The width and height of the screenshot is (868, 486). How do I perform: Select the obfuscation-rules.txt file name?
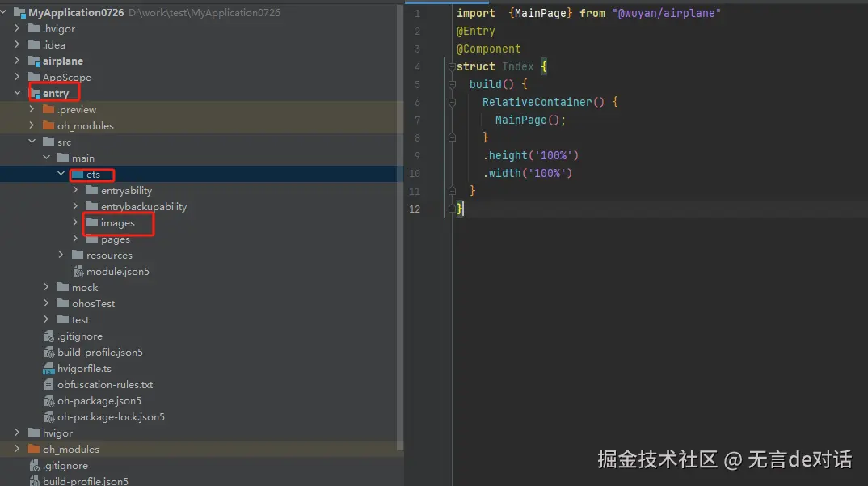pyautogui.click(x=105, y=384)
